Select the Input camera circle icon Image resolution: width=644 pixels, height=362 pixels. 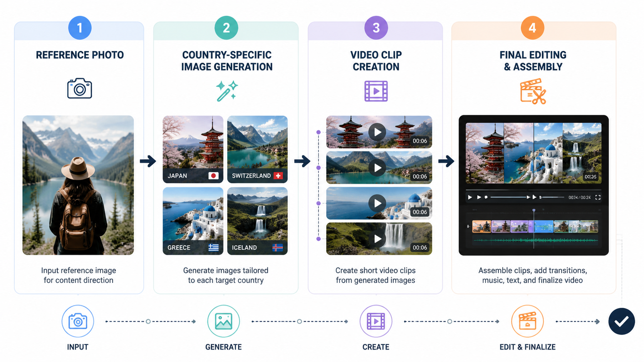point(78,321)
